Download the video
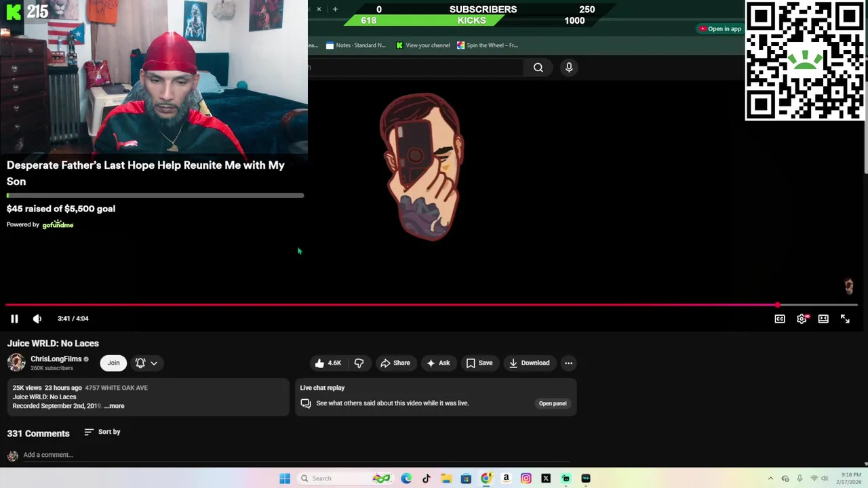 [529, 363]
